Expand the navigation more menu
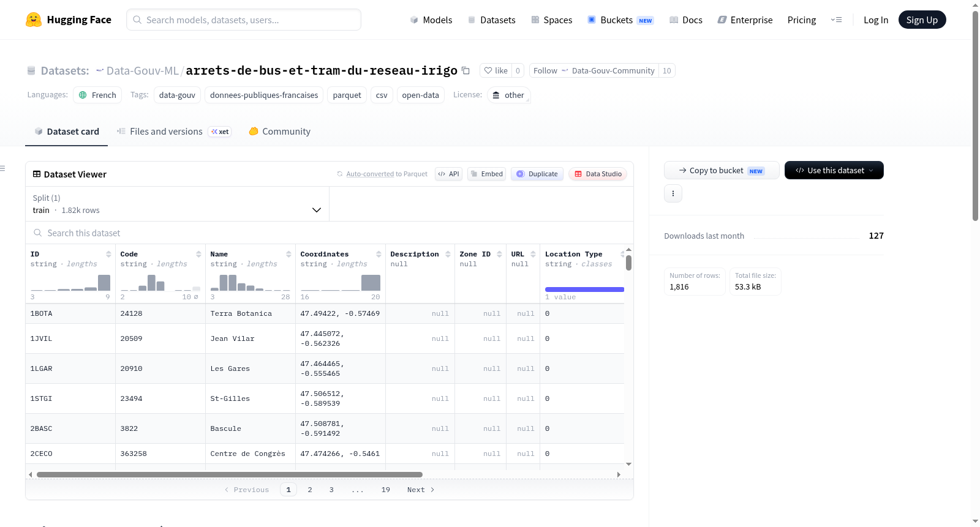Image resolution: width=980 pixels, height=527 pixels. (x=836, y=20)
